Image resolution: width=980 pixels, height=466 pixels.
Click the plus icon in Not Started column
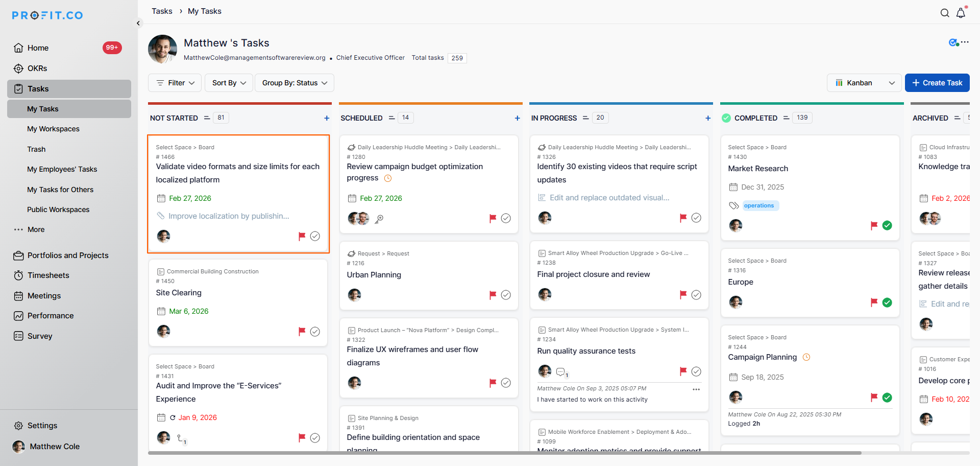(327, 118)
